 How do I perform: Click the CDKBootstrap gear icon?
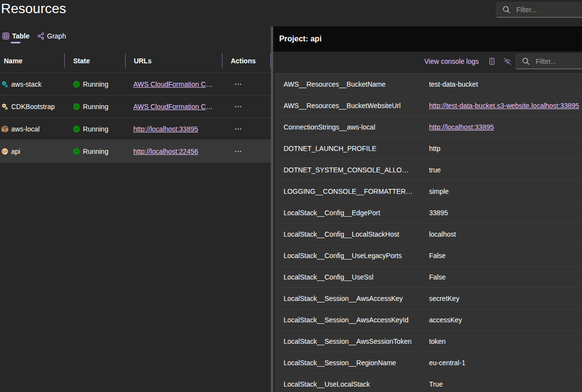[5, 106]
